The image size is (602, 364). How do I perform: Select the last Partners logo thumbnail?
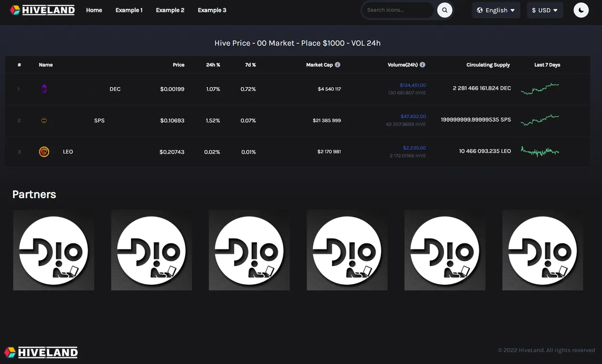543,250
